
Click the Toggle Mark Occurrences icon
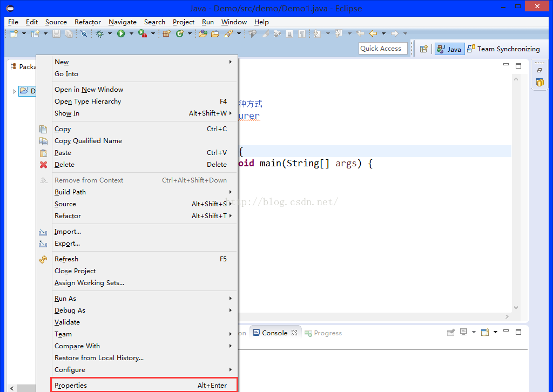tap(265, 33)
